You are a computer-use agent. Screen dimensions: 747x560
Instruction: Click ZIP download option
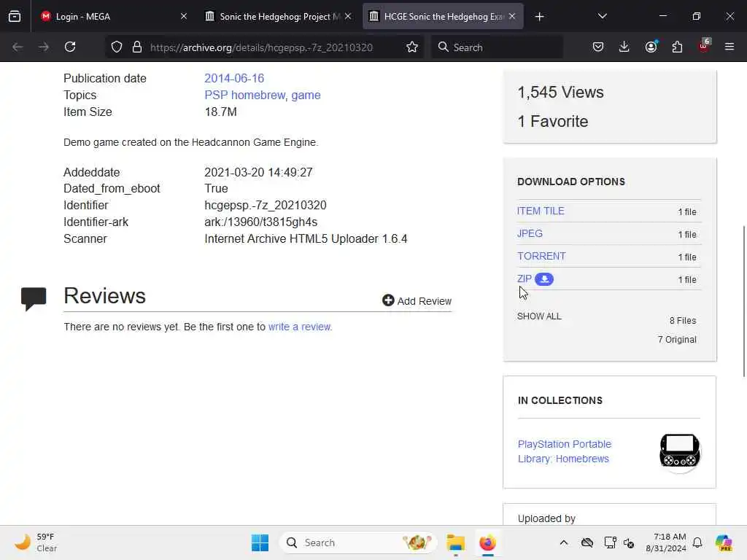[x=524, y=279]
